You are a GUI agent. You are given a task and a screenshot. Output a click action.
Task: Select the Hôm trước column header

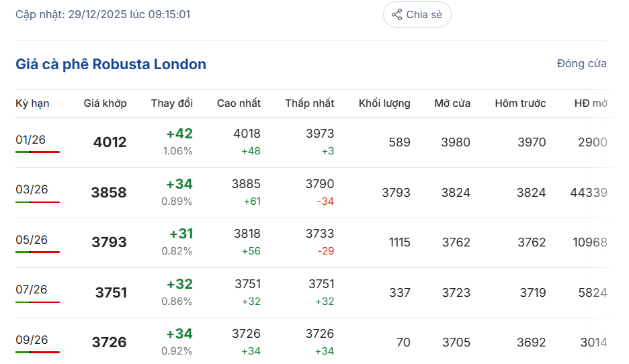pos(520,103)
